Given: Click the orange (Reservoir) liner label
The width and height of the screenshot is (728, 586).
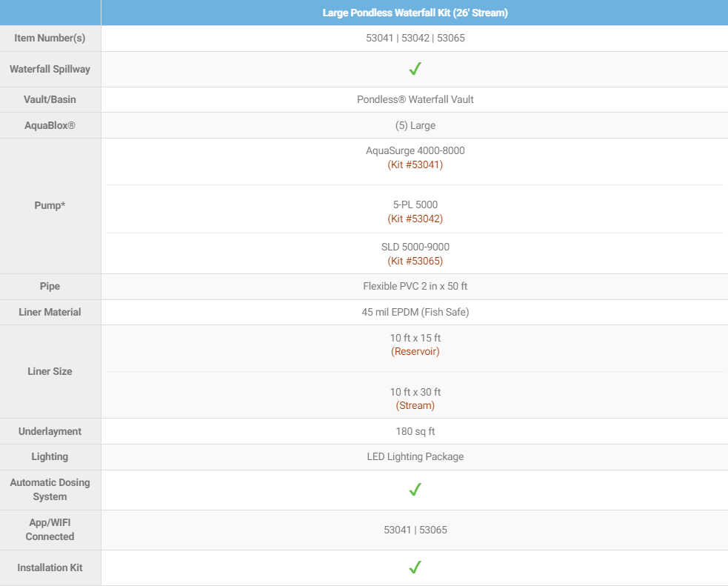Looking at the screenshot, I should coord(415,351).
